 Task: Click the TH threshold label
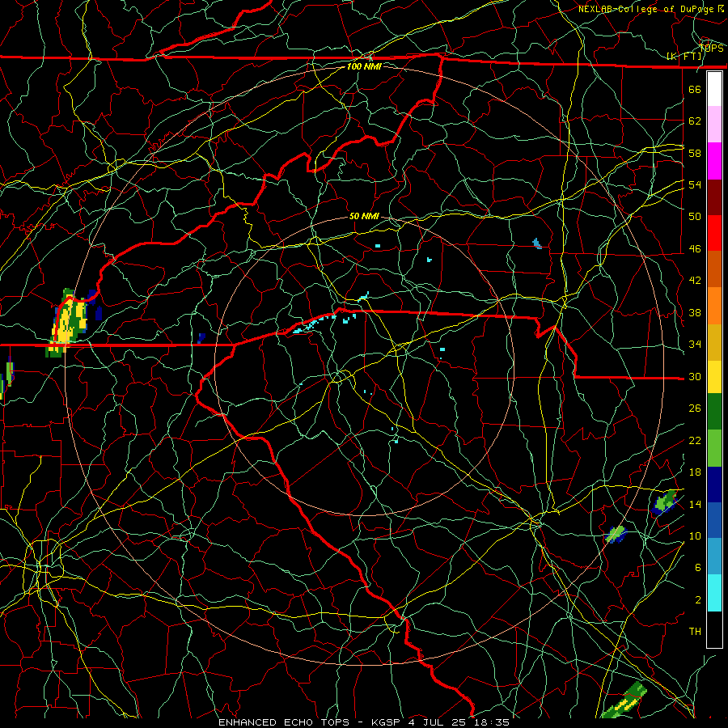point(695,631)
